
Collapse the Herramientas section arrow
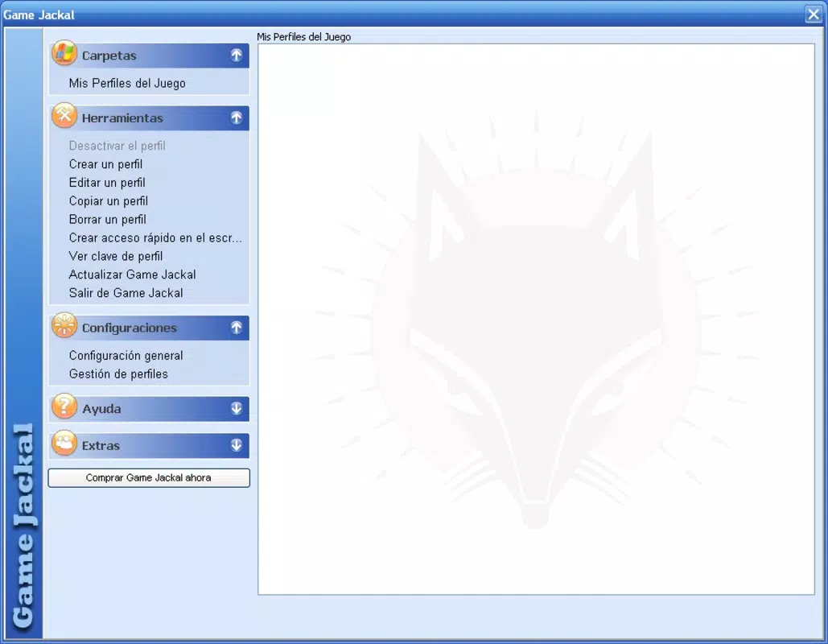(x=236, y=118)
